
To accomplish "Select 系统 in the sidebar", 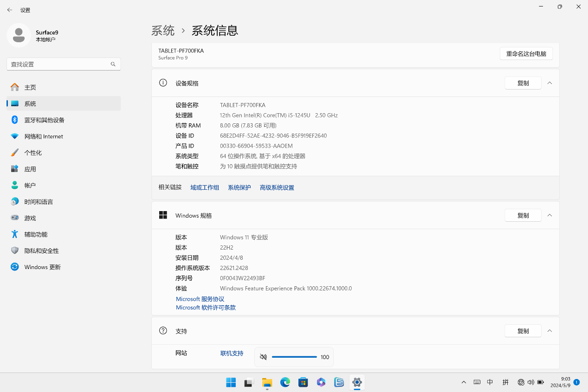I will [64, 103].
